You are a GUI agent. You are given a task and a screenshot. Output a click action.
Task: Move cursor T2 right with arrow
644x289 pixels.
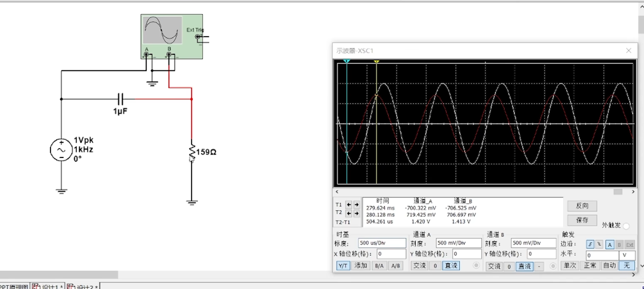(357, 214)
